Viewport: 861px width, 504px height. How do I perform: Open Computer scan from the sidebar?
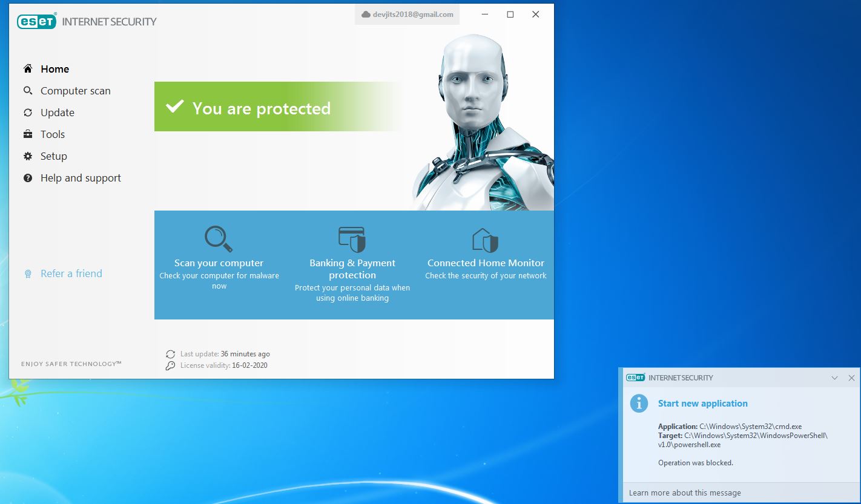[75, 91]
